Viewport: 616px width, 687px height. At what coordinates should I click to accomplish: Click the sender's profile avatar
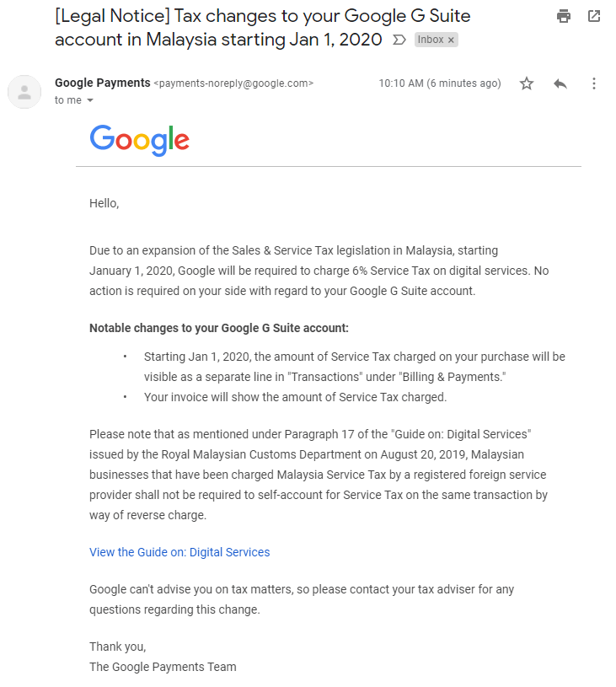coord(24,92)
